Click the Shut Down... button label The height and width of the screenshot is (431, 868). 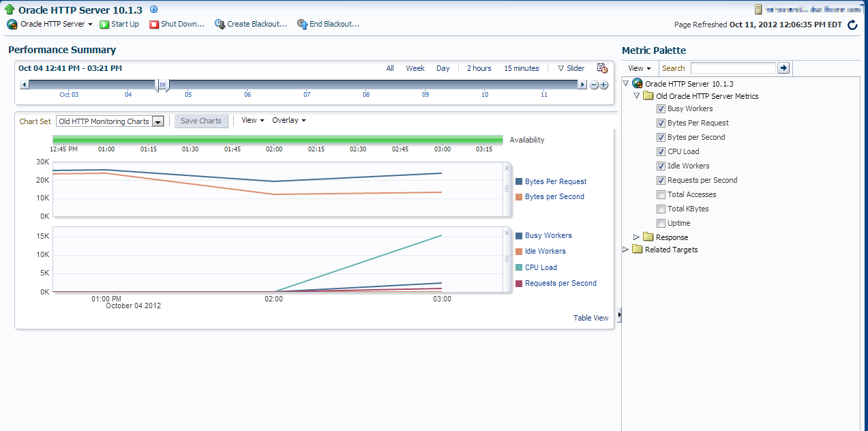[x=183, y=24]
